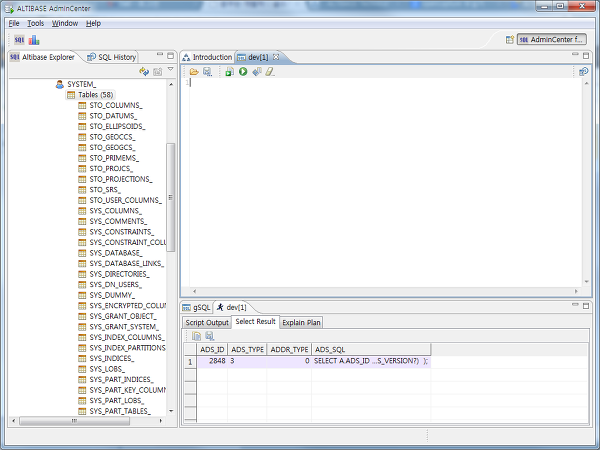
Task: Select the AdminCenter perspective button
Action: coord(551,39)
